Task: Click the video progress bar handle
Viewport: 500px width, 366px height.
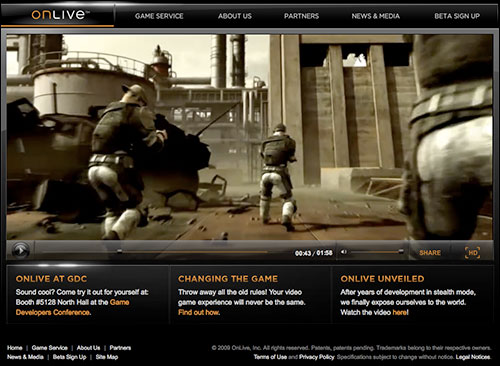Action: [119, 251]
